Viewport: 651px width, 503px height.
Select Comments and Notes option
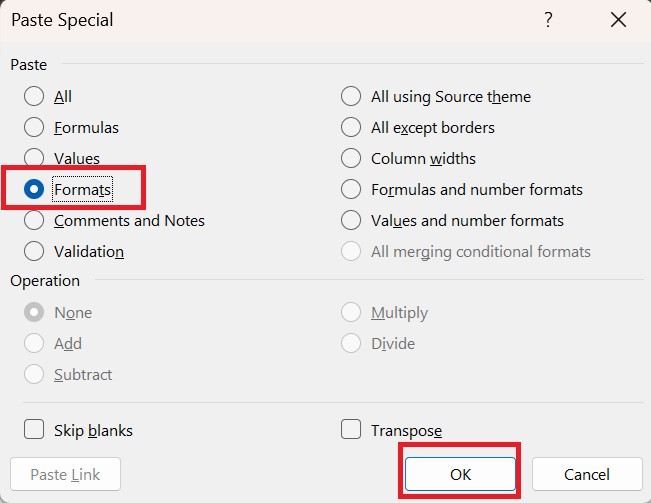point(35,220)
